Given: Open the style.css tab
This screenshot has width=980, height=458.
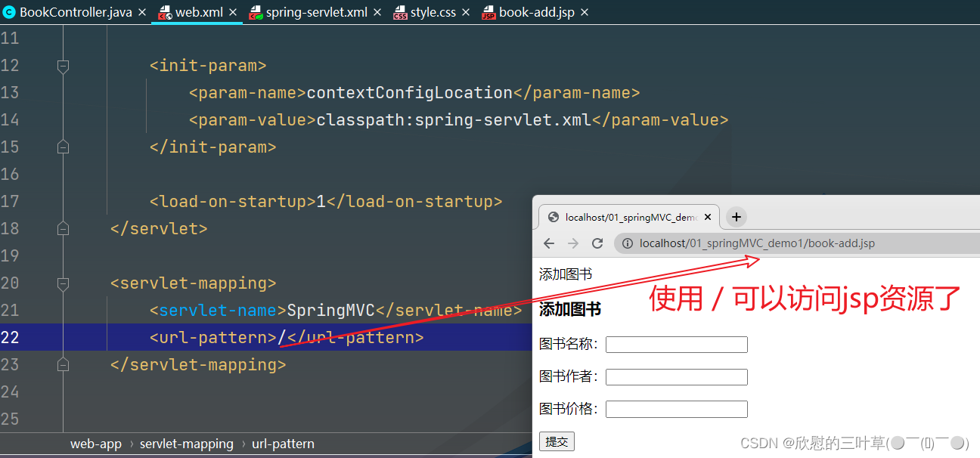Looking at the screenshot, I should pyautogui.click(x=433, y=12).
